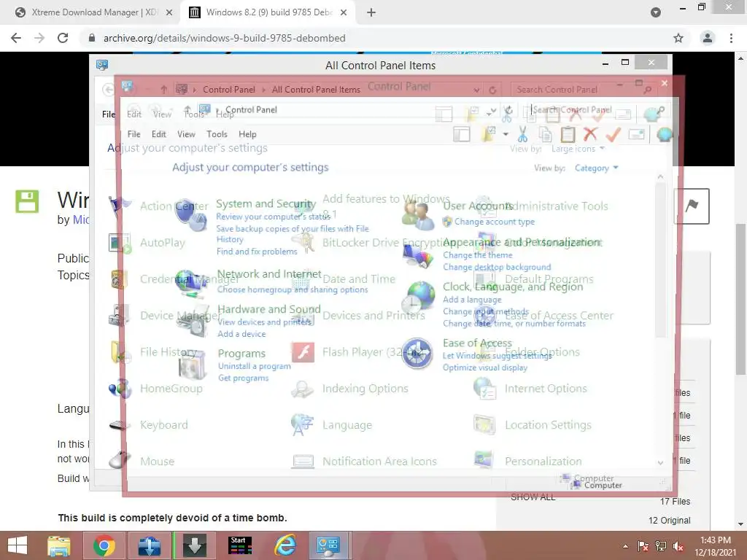Screen dimensions: 747x560
Task: Open File Explorer from taskbar
Action: (59, 545)
